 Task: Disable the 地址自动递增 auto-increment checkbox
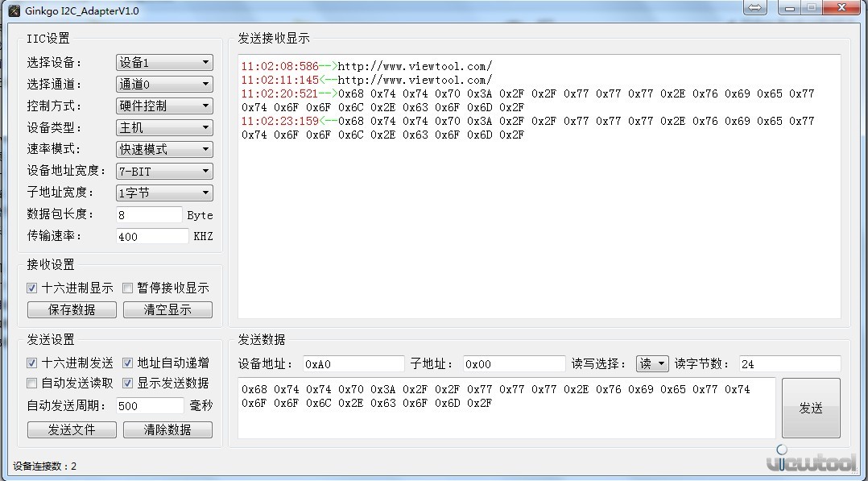tap(126, 363)
